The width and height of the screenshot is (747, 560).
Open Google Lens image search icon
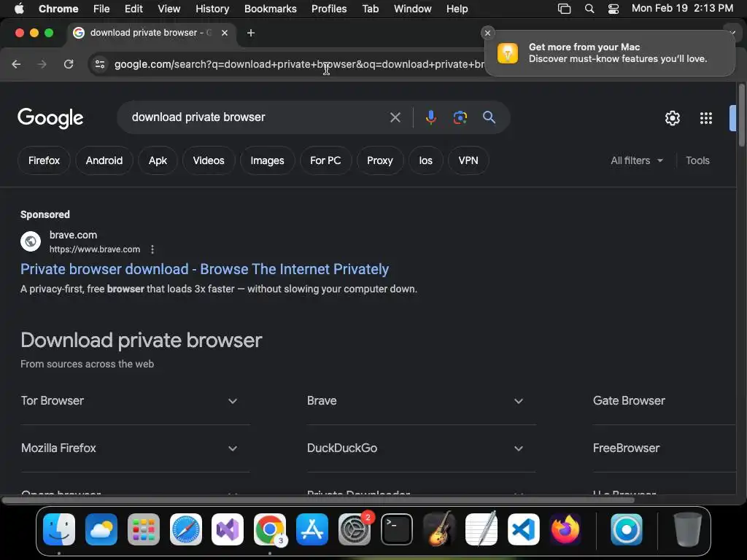click(460, 117)
